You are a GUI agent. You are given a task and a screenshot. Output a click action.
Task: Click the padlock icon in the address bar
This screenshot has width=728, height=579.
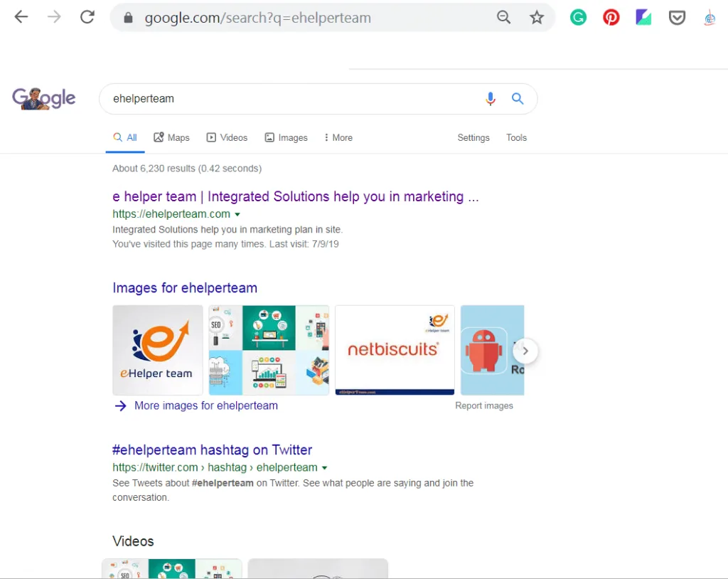128,18
